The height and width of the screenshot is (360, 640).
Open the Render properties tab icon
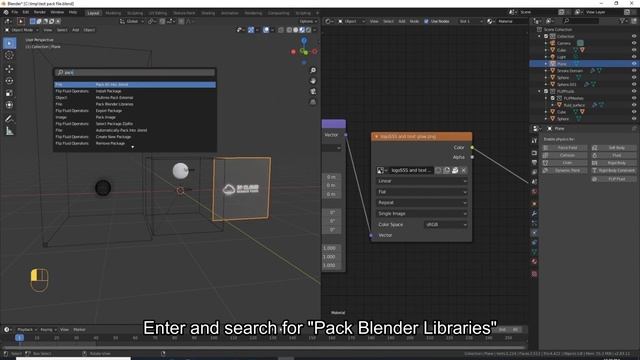pos(534,153)
